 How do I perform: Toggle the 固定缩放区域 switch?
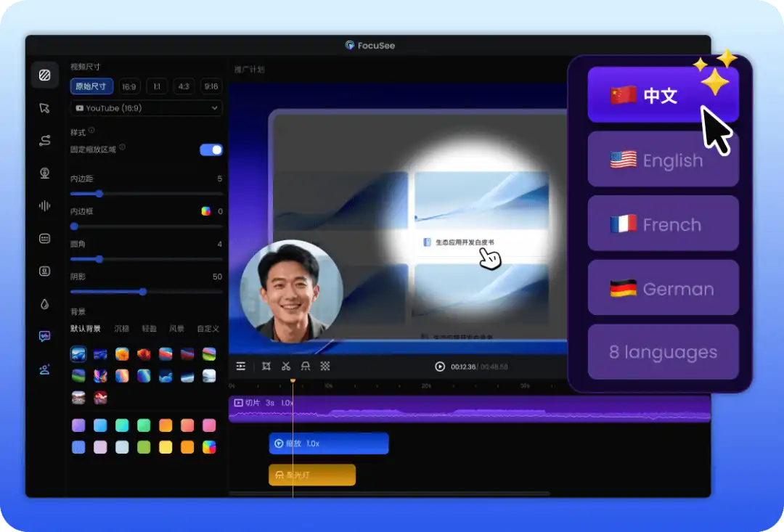point(211,150)
